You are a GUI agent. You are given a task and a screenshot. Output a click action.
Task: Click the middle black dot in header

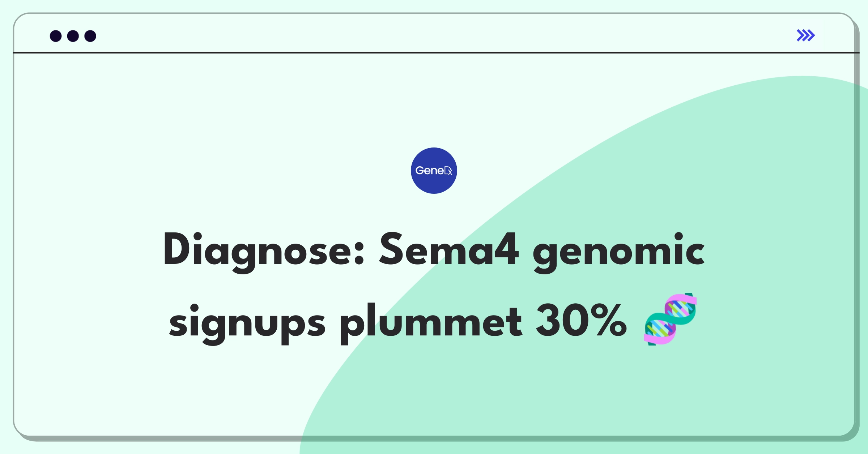(73, 36)
